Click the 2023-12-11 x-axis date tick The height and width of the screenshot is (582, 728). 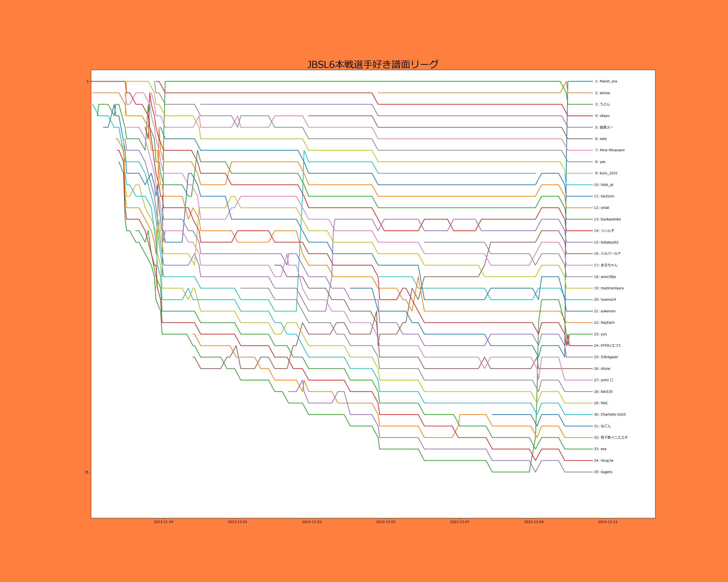click(608, 522)
